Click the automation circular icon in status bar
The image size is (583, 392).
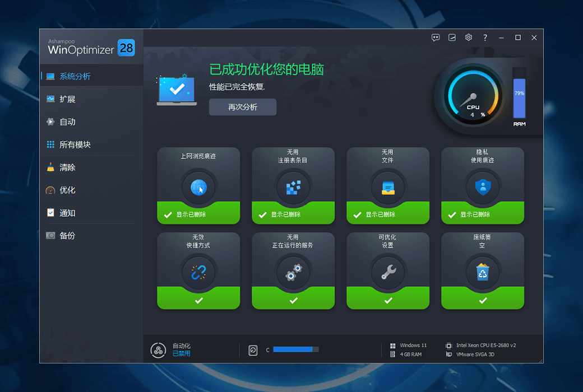(158, 350)
